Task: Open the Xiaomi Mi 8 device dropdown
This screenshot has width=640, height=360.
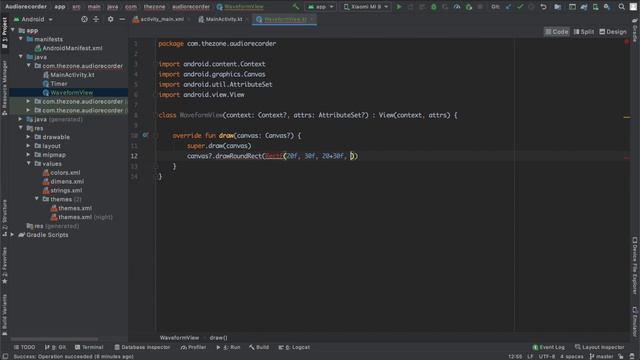Action: 366,7
